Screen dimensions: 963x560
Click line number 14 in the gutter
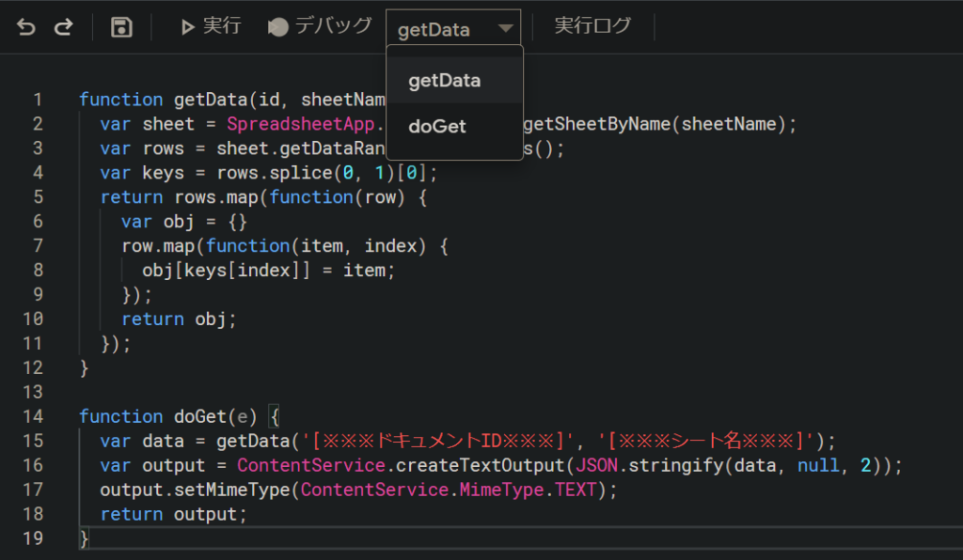coord(34,416)
